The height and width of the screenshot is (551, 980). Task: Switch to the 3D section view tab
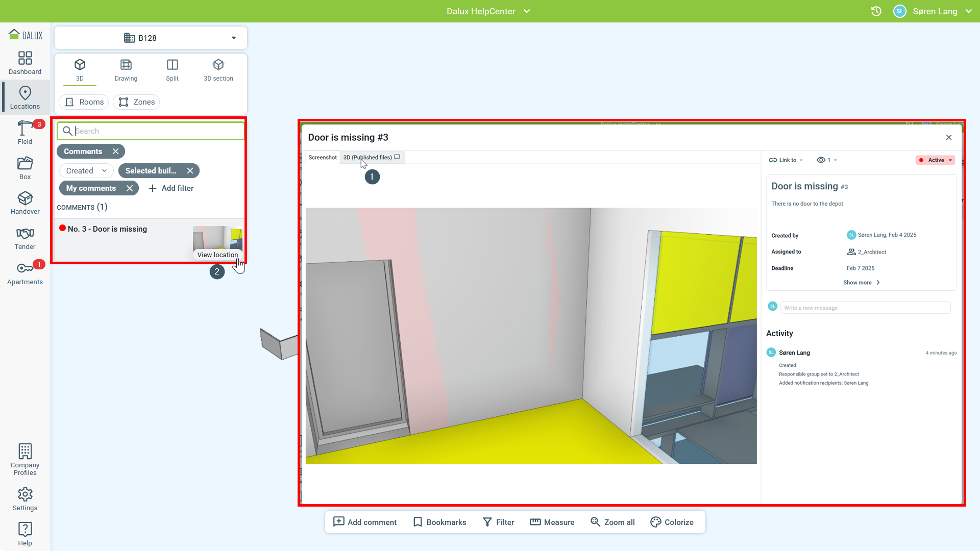coord(218,70)
